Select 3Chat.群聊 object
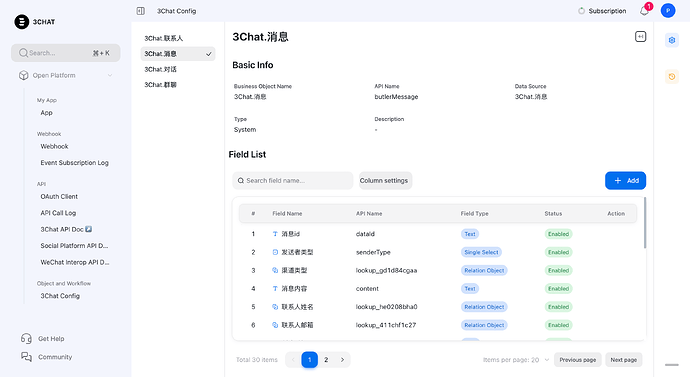 click(178, 84)
